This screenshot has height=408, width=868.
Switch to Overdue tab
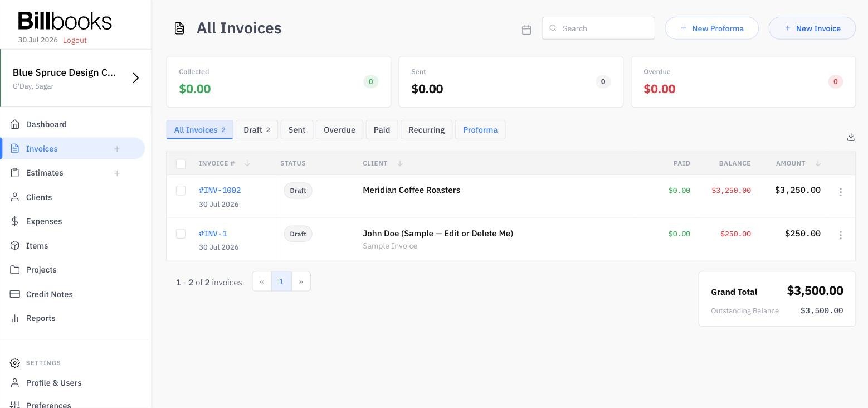tap(339, 130)
